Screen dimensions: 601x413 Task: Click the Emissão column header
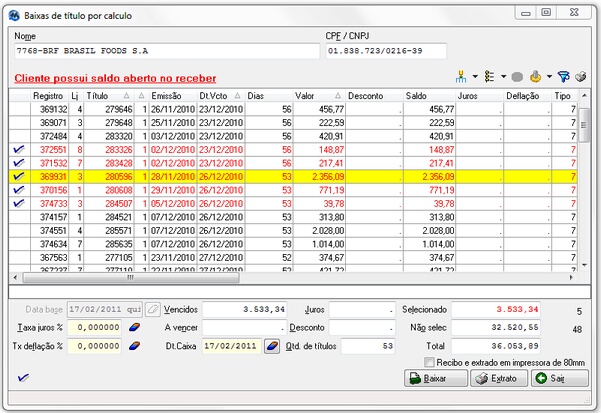point(172,96)
